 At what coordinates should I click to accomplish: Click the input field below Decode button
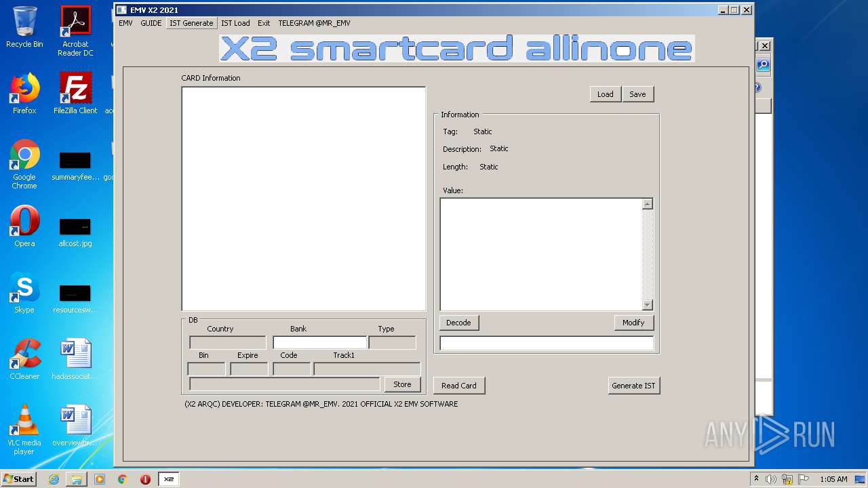click(x=547, y=343)
